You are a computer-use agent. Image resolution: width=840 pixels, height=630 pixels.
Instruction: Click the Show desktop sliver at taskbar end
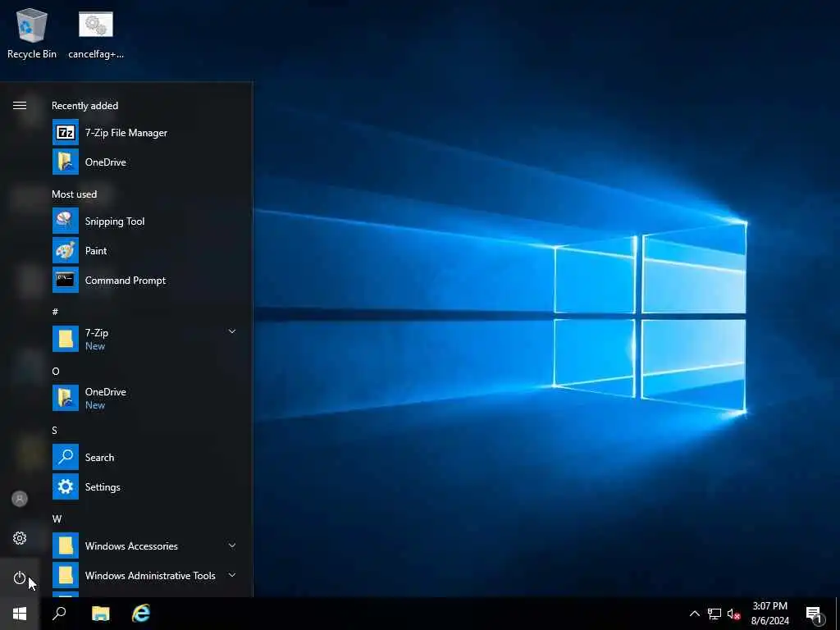coord(838,614)
